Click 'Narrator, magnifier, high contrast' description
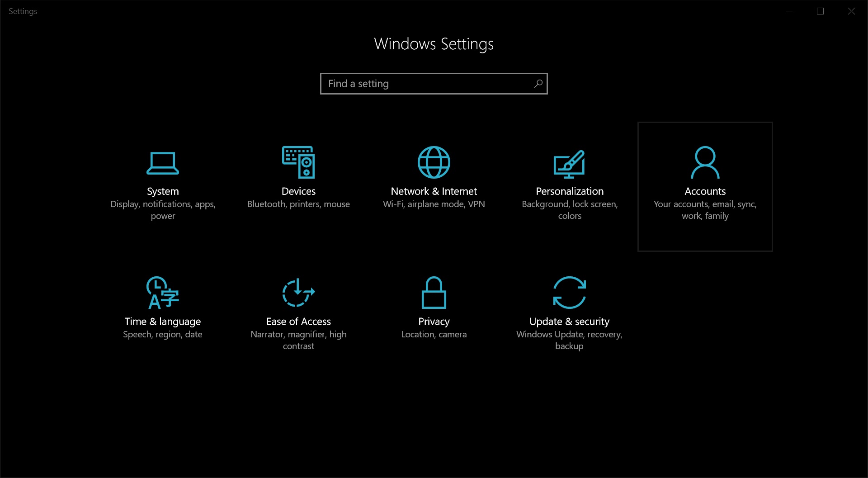Screen dimensions: 868x478 pos(298,340)
